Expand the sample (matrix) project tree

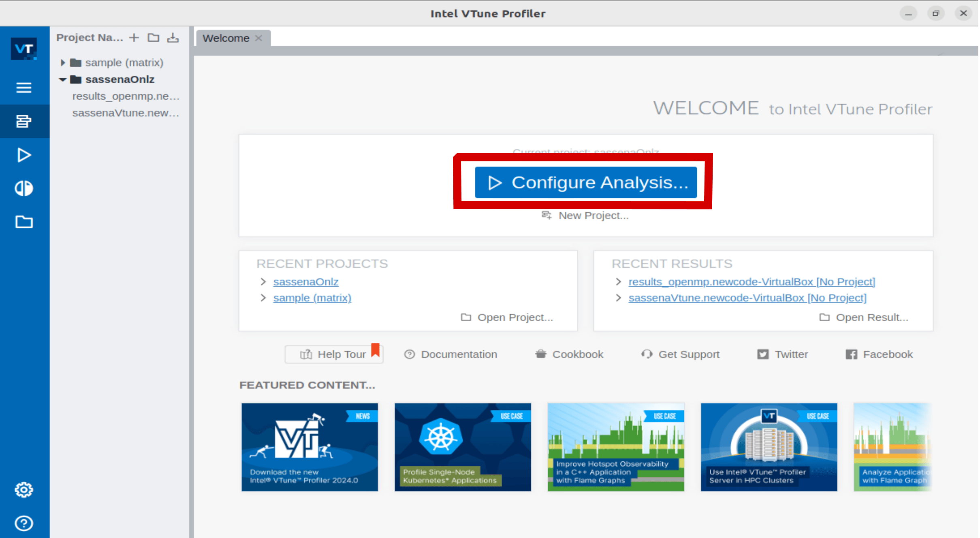(x=63, y=62)
